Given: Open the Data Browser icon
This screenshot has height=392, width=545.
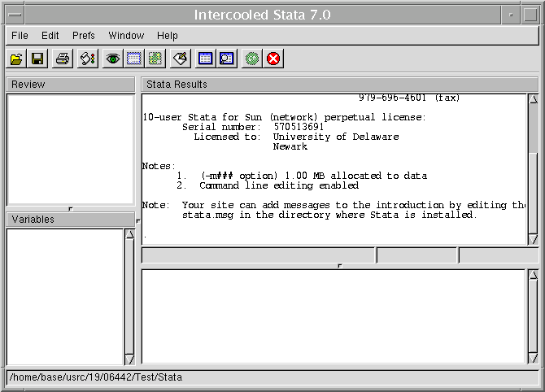Looking at the screenshot, I should tap(226, 59).
